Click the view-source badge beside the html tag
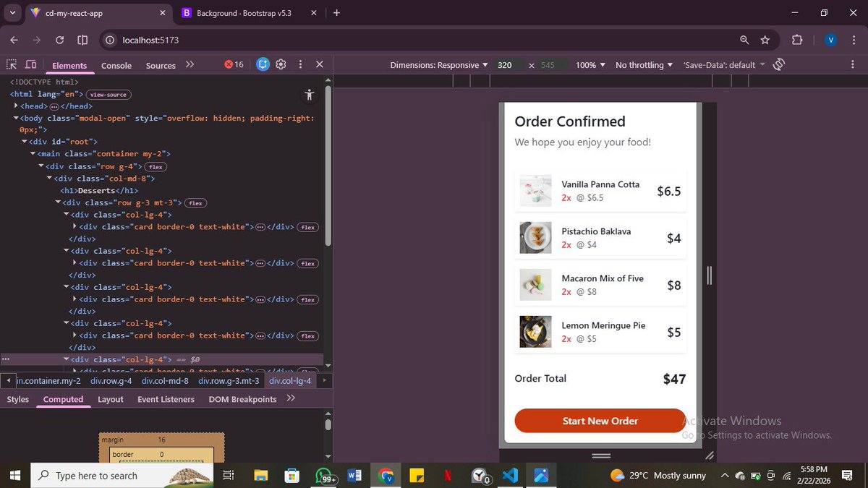 tap(109, 95)
